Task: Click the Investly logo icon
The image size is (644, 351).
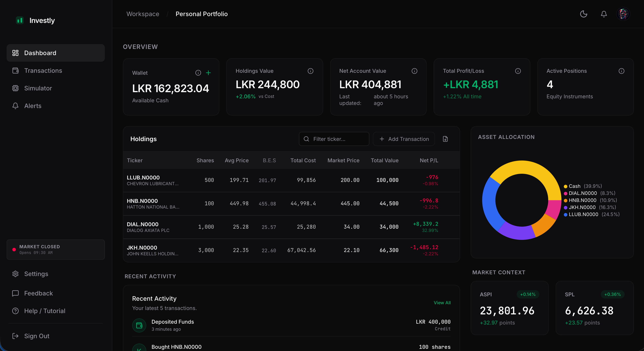Action: 20,20
